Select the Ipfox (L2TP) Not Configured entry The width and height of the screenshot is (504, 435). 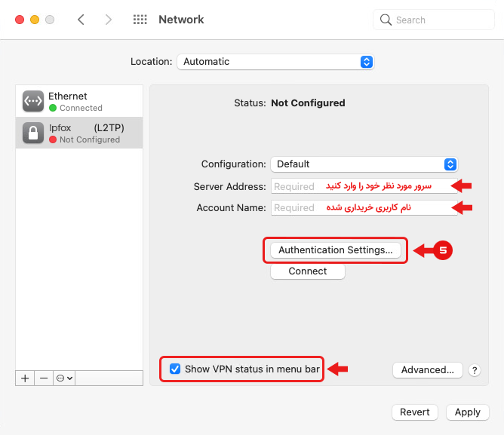(79, 133)
